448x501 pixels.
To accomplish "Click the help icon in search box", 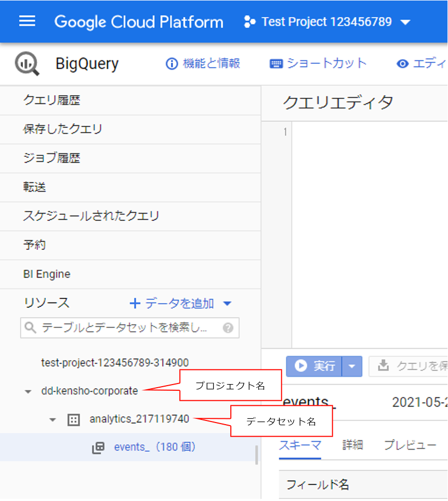I will click(228, 328).
